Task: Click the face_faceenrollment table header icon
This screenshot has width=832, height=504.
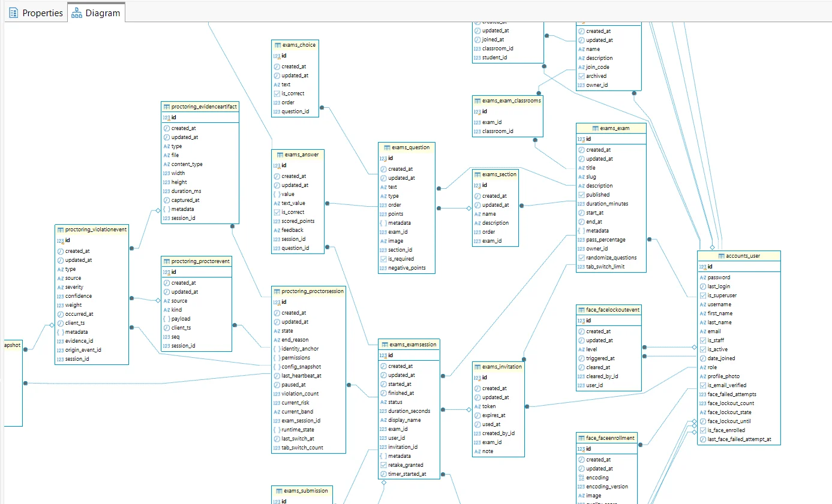Action: [x=581, y=438]
